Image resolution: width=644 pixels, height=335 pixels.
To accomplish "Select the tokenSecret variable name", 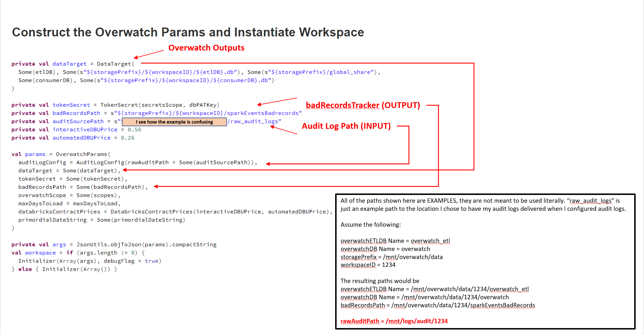I will click(x=71, y=105).
